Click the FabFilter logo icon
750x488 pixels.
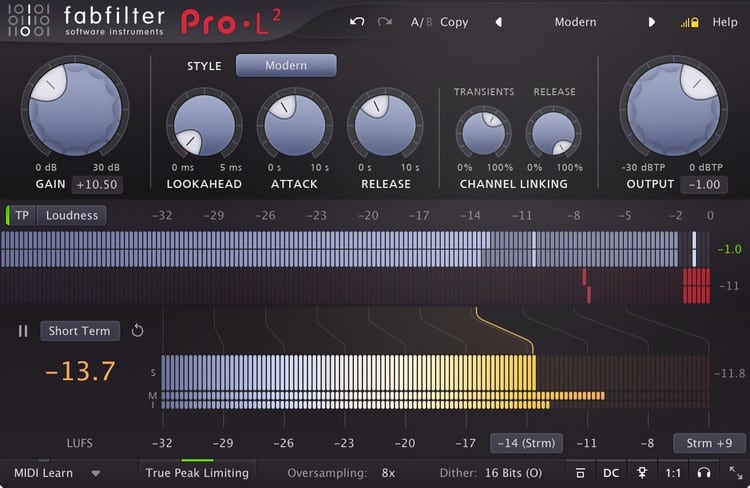pyautogui.click(x=29, y=20)
